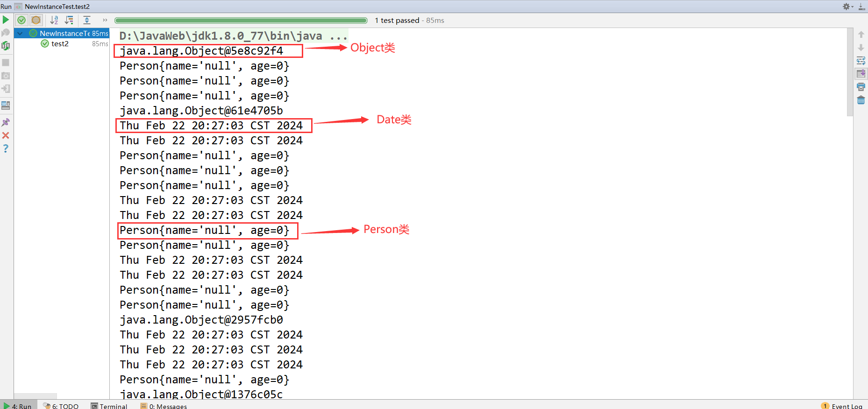Go up the stack trace arrow
868x409 pixels.
point(861,35)
